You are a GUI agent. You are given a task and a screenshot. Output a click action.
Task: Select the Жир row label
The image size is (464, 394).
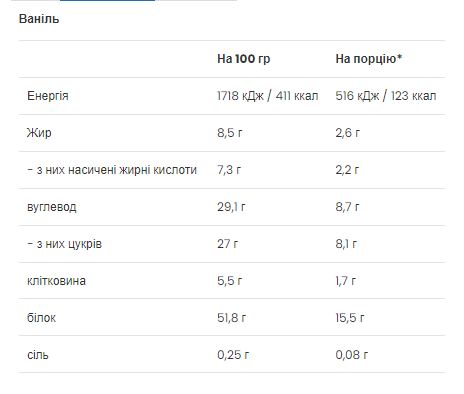click(39, 133)
